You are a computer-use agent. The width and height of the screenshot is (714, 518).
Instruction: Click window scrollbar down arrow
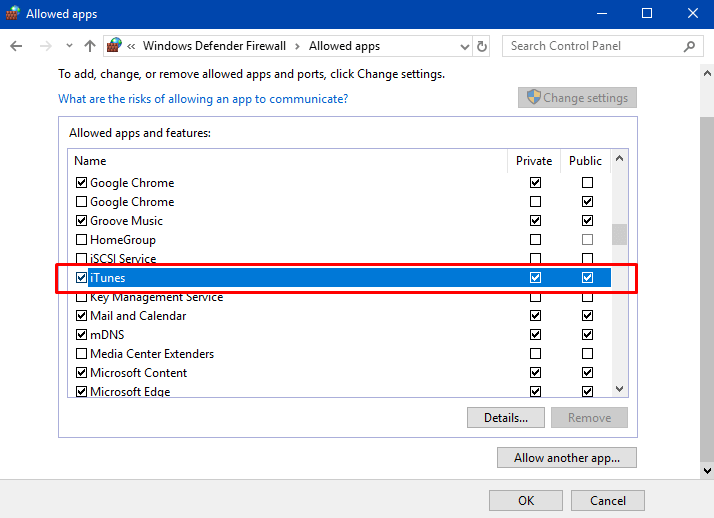click(x=707, y=471)
